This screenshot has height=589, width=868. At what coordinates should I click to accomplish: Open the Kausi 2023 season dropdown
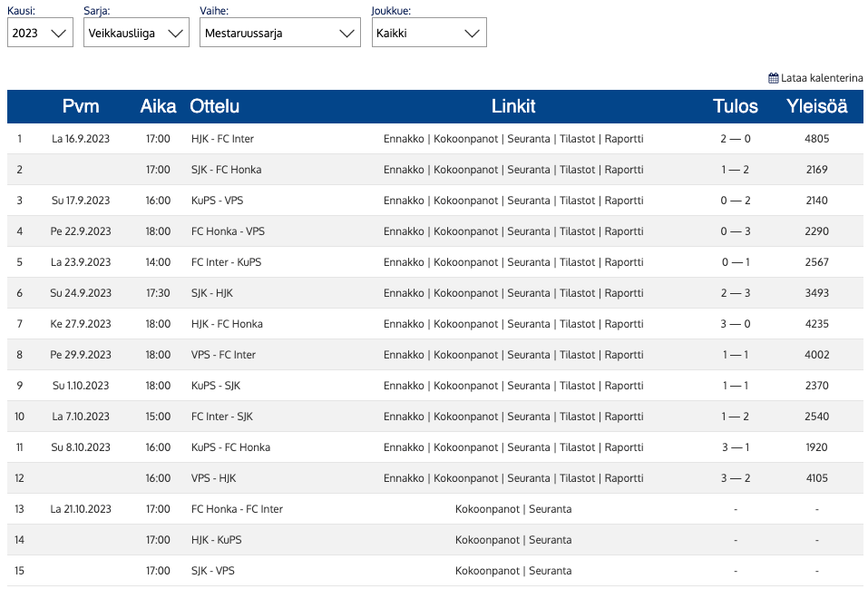coord(40,34)
